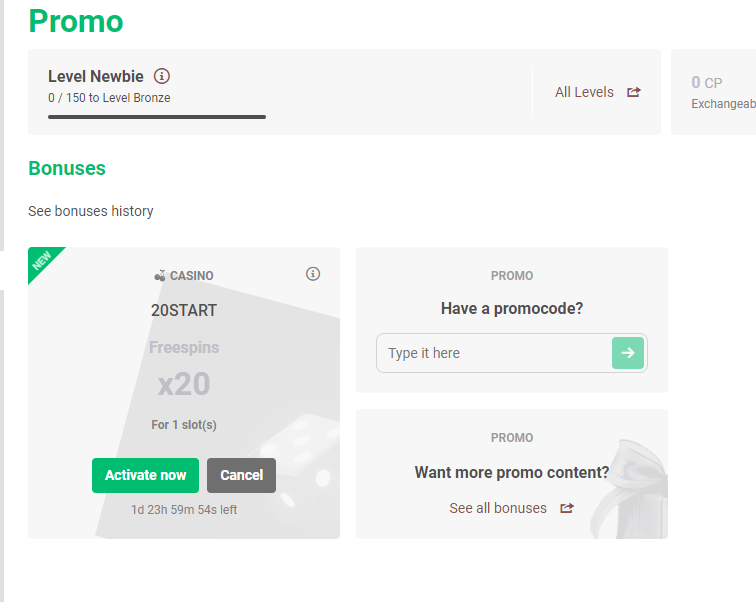
Task: Click the info icon beside Level Newbie
Action: (x=162, y=76)
